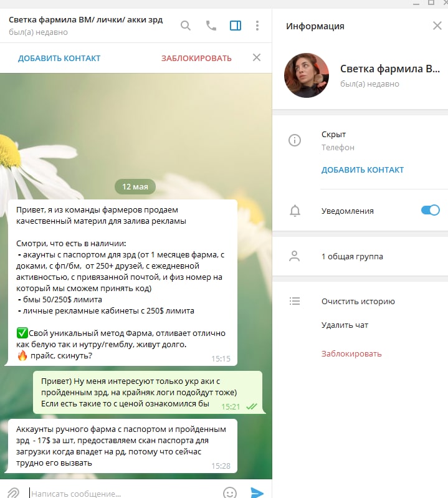Click the 12 мая date badge

[135, 187]
